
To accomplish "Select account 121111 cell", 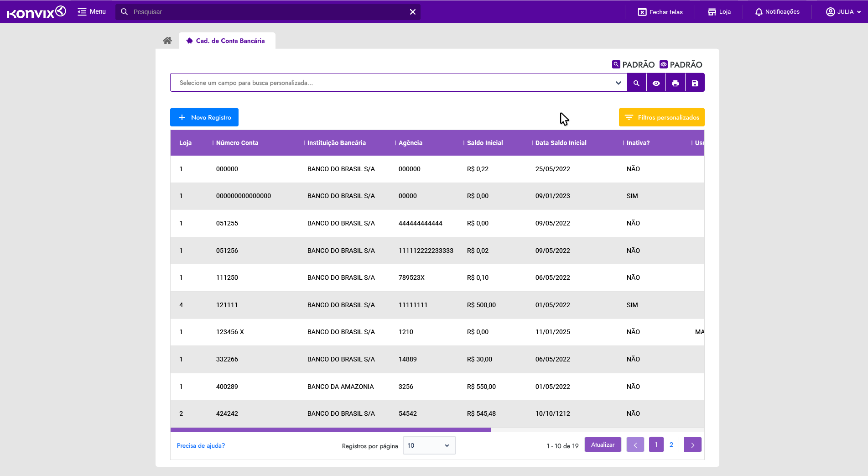I will tap(227, 305).
